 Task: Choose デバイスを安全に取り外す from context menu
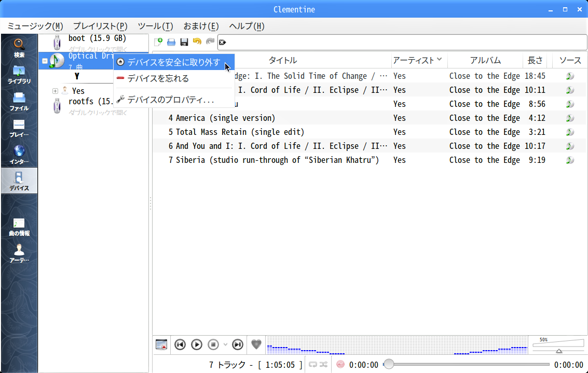174,62
